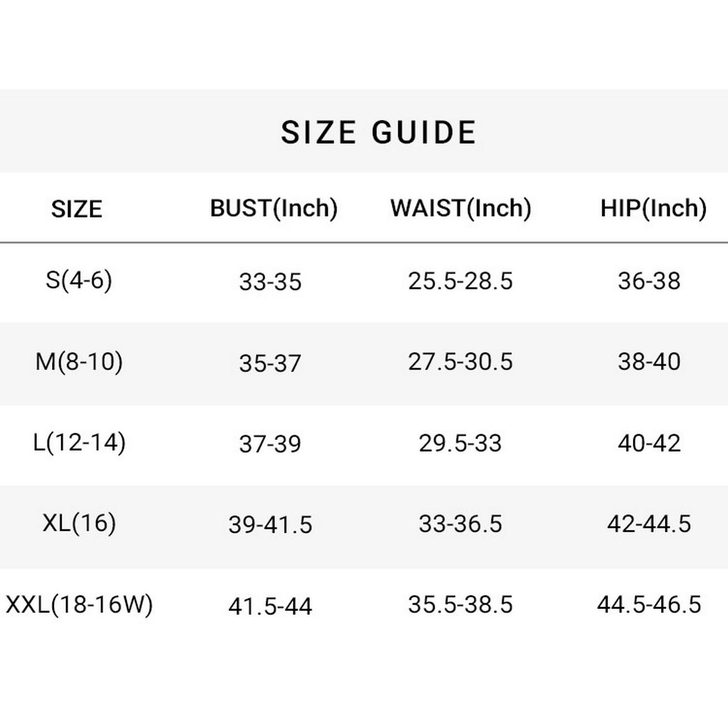Click bust value 33-35
The height and width of the screenshot is (728, 728).
click(270, 281)
